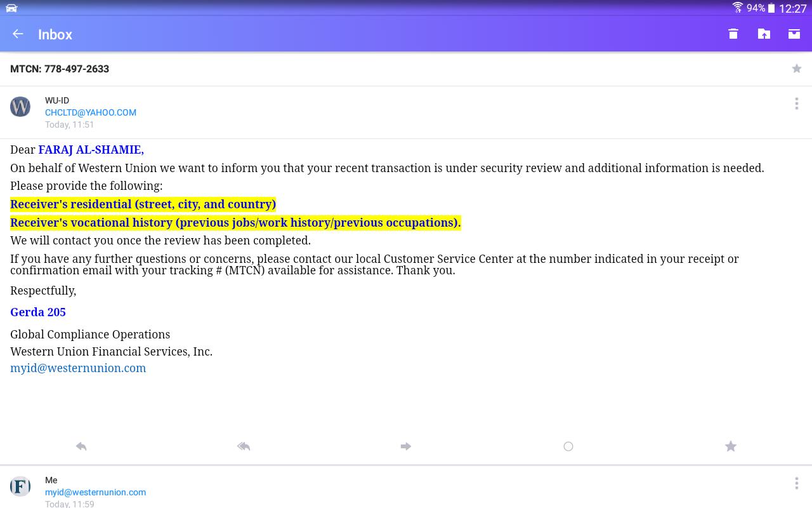Tap highlighted line Receiver's vocational history
The width and height of the screenshot is (812, 508).
click(235, 222)
